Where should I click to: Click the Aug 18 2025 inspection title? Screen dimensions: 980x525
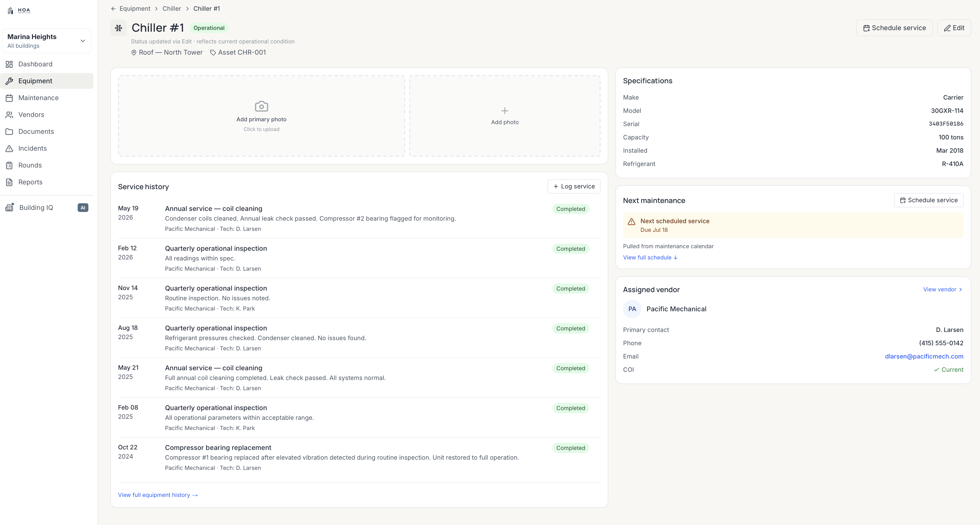pos(216,328)
